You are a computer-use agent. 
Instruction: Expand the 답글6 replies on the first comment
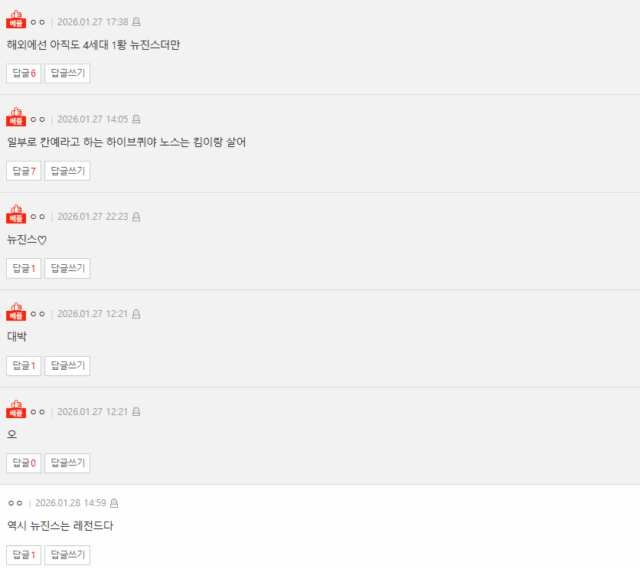tap(24, 73)
